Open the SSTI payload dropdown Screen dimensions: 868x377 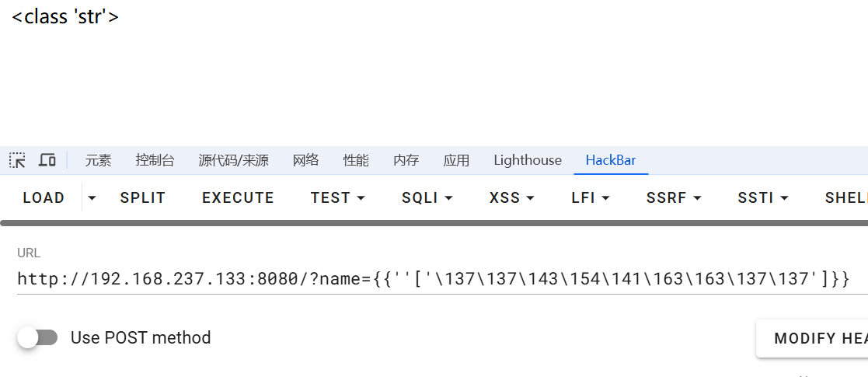[762, 198]
